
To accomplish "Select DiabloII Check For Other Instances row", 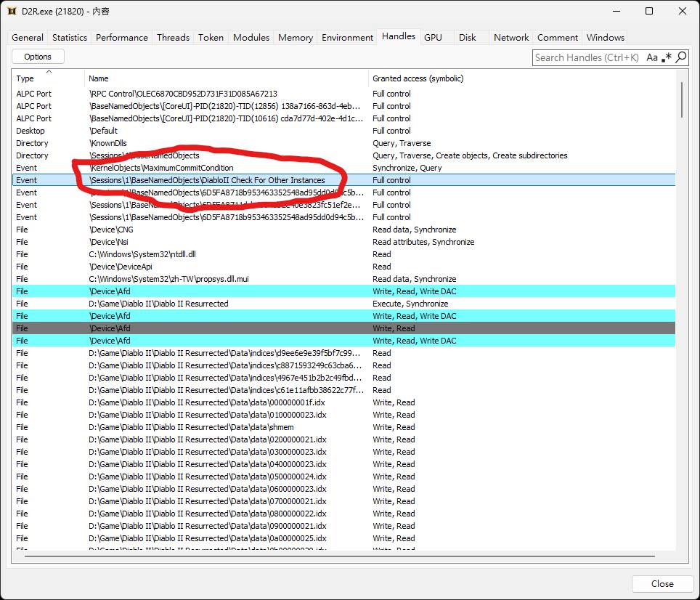I will (343, 180).
